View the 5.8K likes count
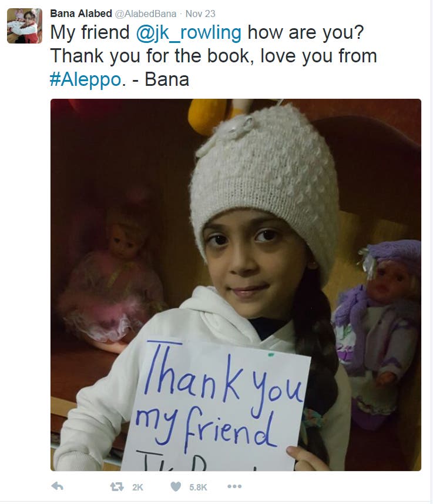The width and height of the screenshot is (433, 504). click(198, 488)
